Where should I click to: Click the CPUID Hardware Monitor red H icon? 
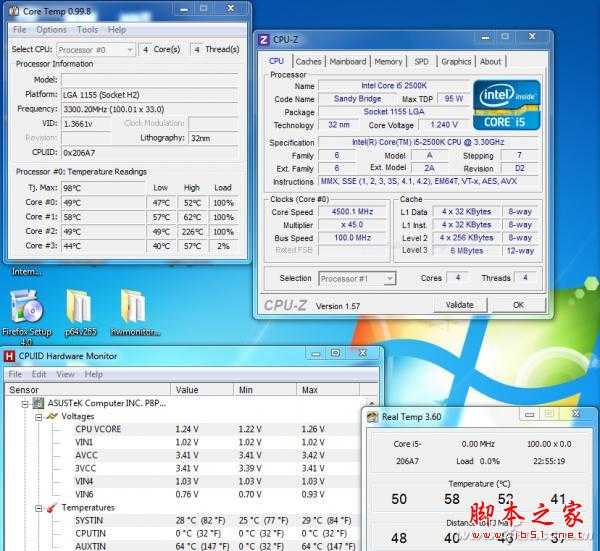pyautogui.click(x=10, y=356)
